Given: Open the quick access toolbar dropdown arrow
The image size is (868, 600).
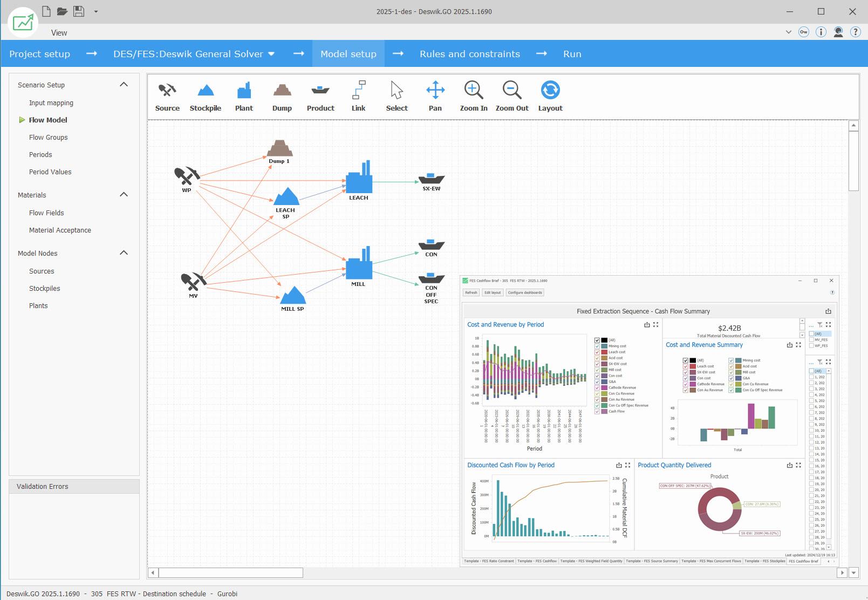Looking at the screenshot, I should [96, 11].
